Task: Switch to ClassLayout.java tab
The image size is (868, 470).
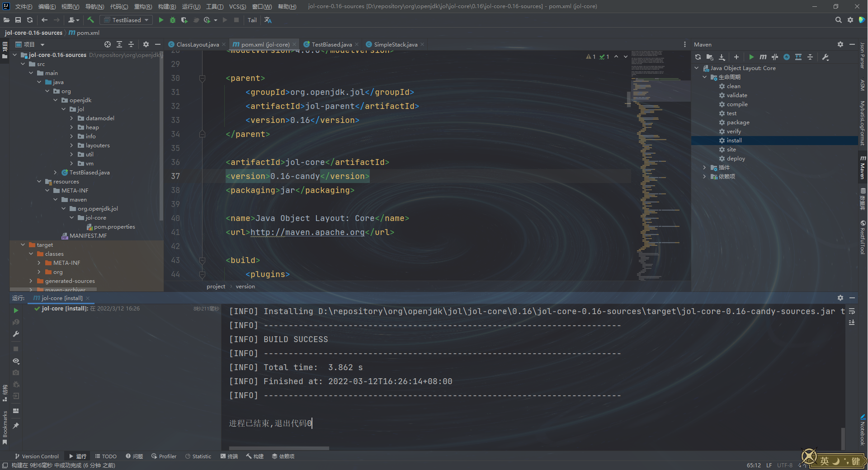Action: 198,44
